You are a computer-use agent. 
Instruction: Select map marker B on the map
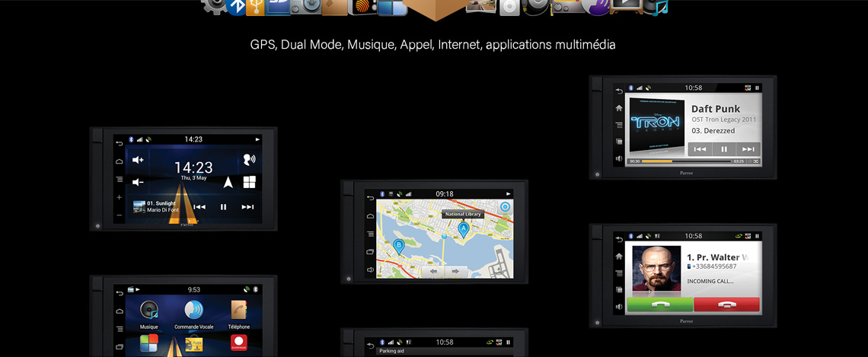click(398, 245)
